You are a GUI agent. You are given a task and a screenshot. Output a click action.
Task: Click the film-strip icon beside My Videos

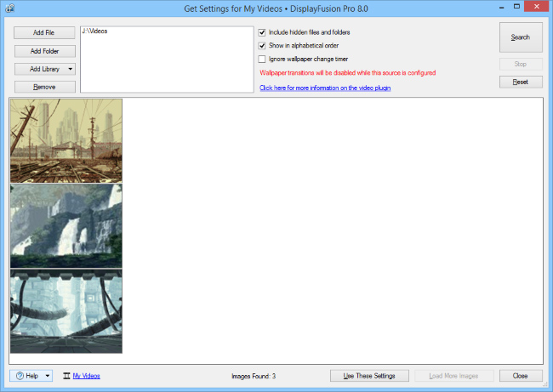66,376
